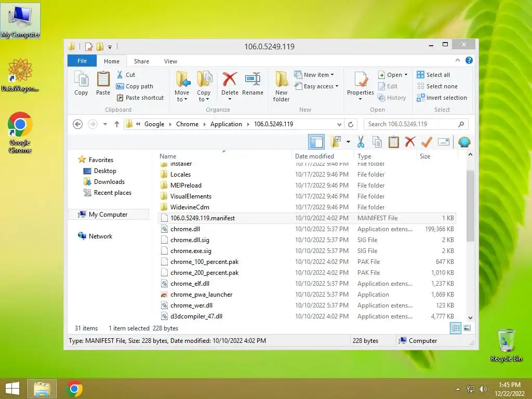Screen dimensions: 532x399
Task: Open the Copy to folder menu
Action: pyautogui.click(x=204, y=86)
